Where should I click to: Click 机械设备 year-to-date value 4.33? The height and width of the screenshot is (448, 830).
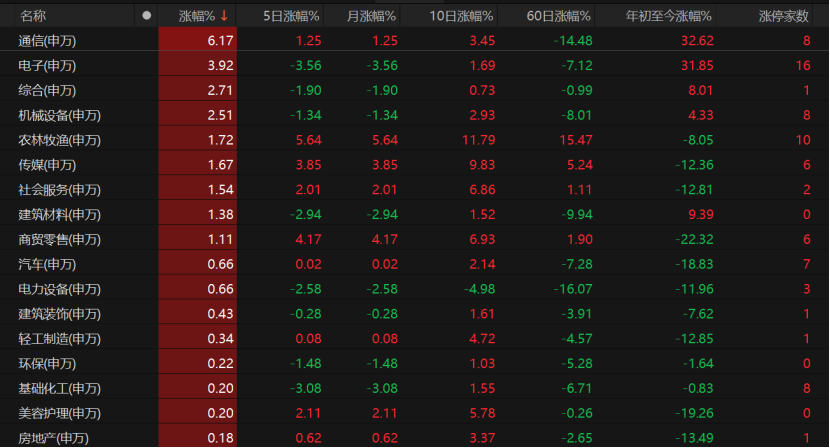(701, 115)
